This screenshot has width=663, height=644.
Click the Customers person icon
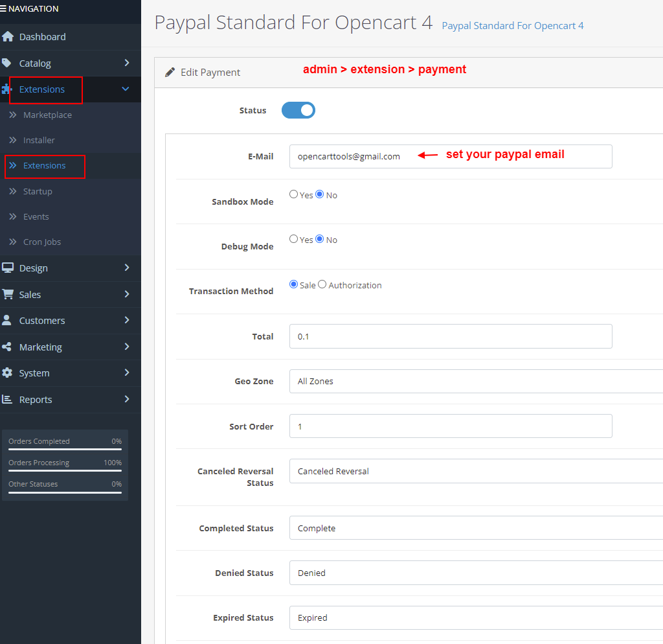(x=6, y=320)
